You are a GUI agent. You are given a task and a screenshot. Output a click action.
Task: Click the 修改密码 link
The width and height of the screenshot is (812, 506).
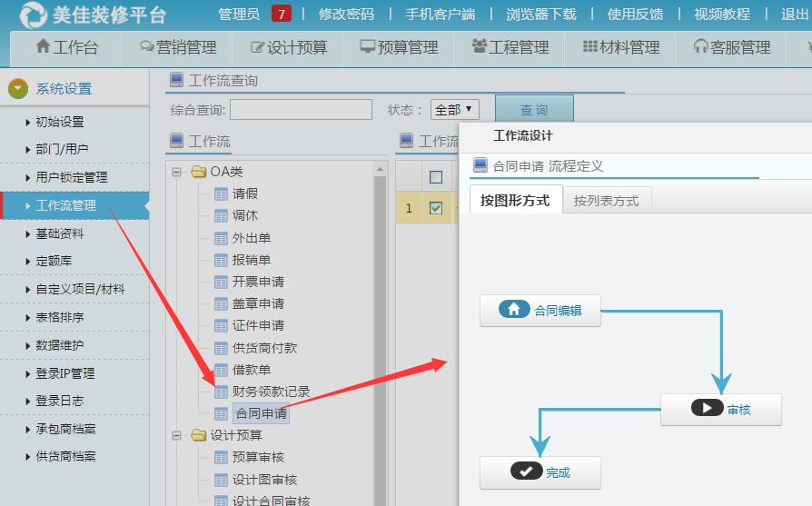tap(346, 14)
